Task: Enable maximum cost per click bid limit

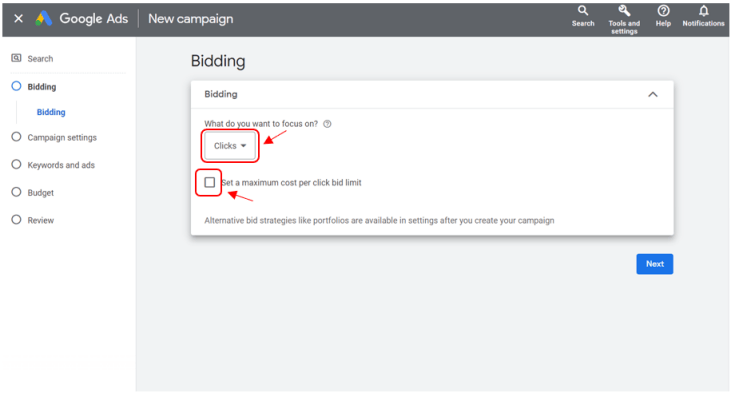Action: [209, 182]
